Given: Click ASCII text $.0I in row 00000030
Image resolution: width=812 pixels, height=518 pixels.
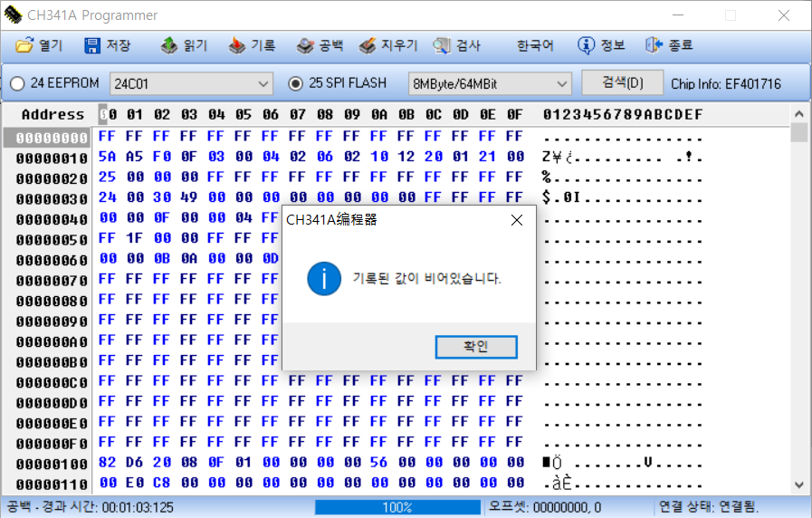Looking at the screenshot, I should coord(561,197).
